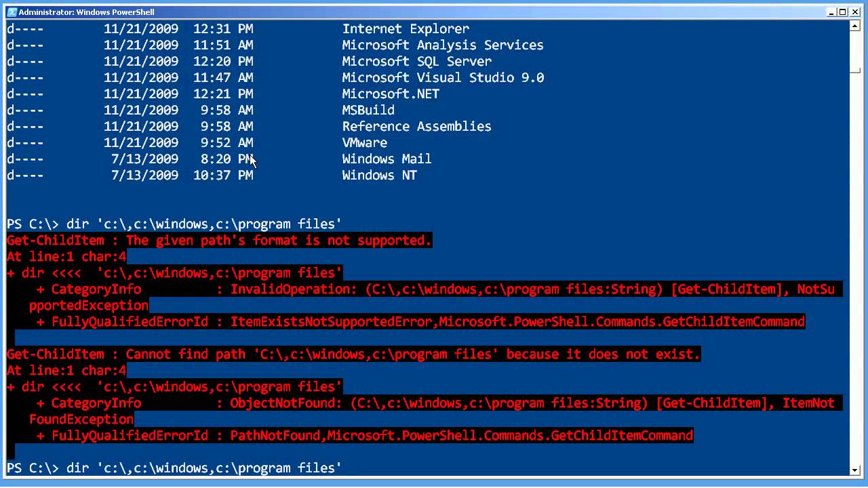Screen dimensions: 868x488
Task: Click the empty vertical scrollbar track
Action: coord(855,271)
